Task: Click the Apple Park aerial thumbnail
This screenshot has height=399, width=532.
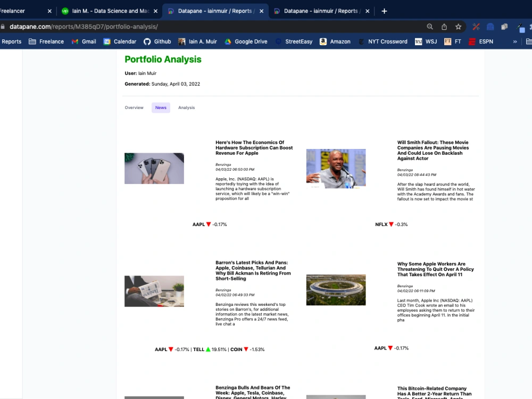Action: point(336,290)
